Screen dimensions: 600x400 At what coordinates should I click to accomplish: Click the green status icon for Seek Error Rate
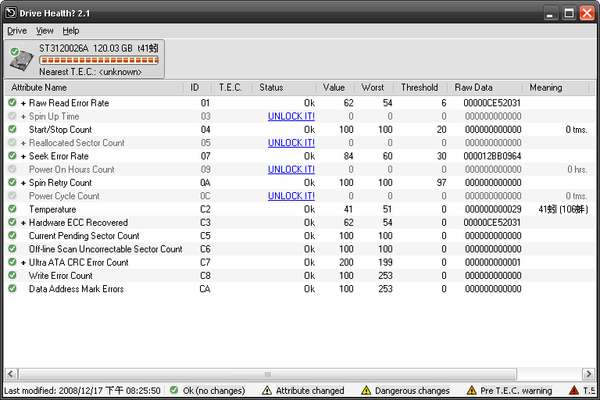12,156
